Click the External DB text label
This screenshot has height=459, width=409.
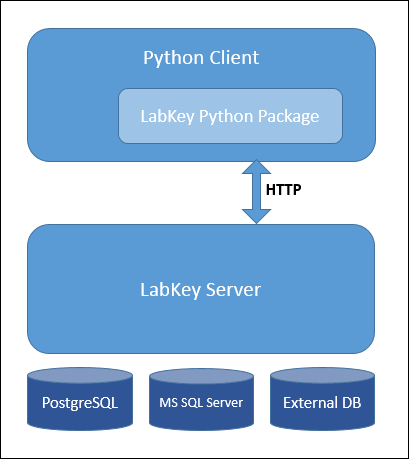322,403
